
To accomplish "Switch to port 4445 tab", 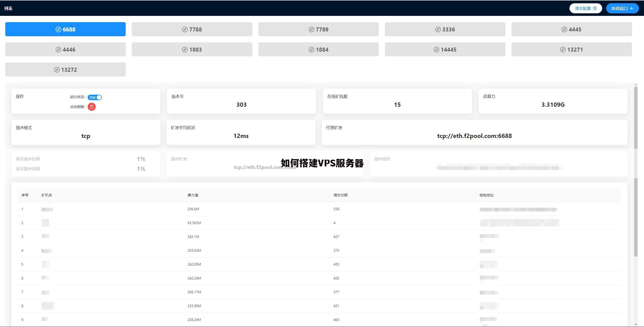I will coord(571,29).
